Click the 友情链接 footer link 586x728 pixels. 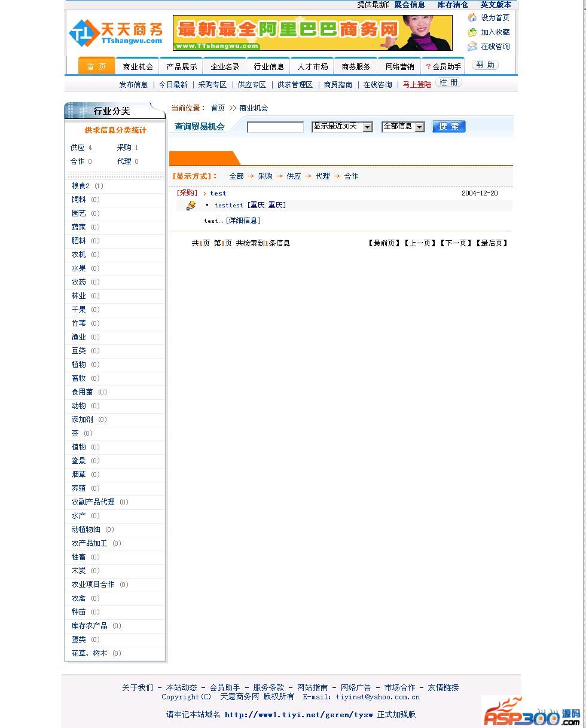[x=443, y=687]
